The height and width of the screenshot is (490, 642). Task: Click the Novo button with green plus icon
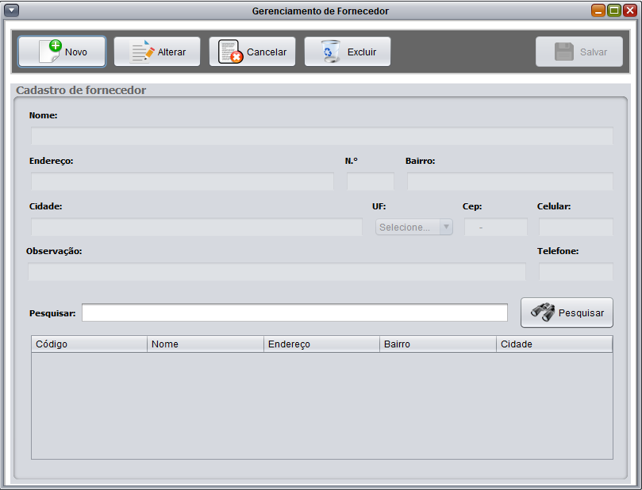coord(61,52)
